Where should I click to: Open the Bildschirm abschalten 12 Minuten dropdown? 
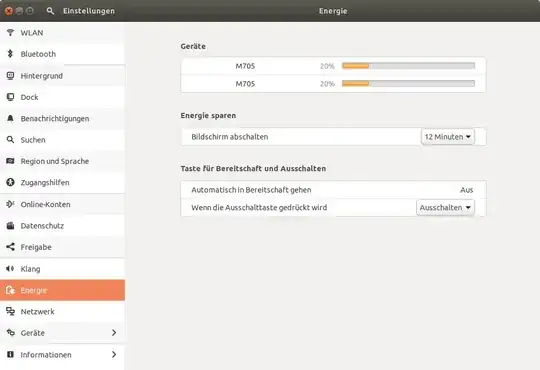447,137
